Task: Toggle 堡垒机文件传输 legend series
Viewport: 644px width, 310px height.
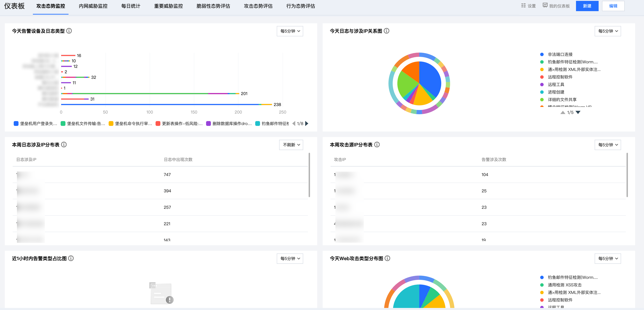Action: point(83,123)
